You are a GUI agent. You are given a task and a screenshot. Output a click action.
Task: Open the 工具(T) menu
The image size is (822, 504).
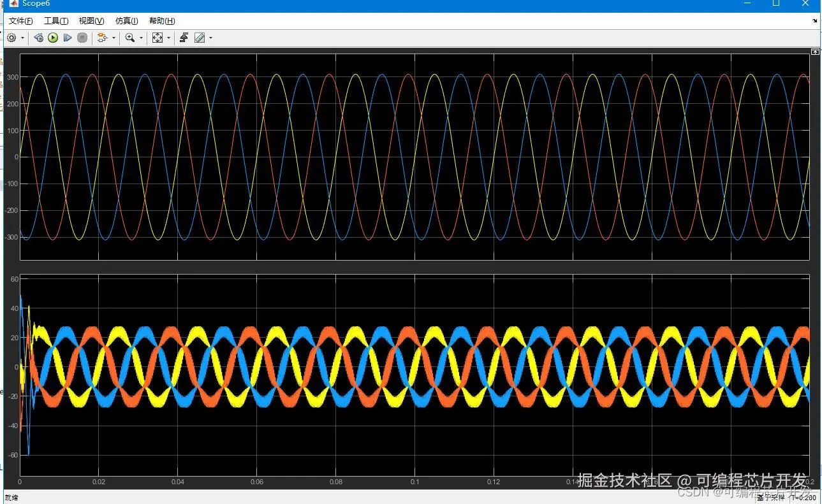tap(56, 21)
